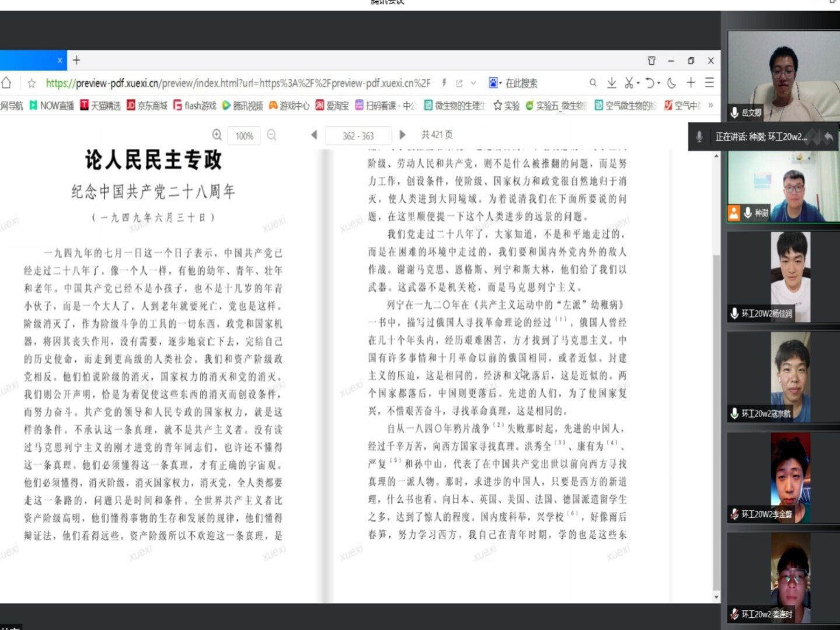
Task: Zoom out the PDF with magnifier minus
Action: pyautogui.click(x=271, y=135)
